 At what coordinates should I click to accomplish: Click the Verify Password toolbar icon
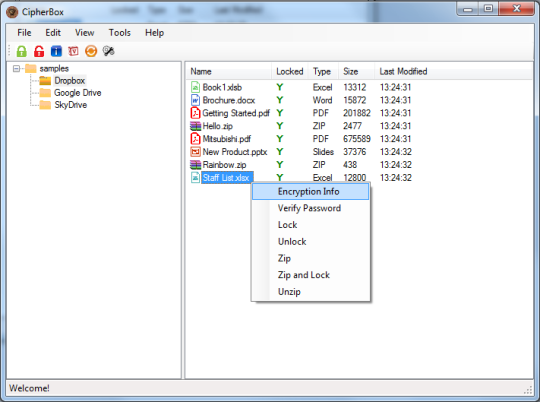pos(73,51)
